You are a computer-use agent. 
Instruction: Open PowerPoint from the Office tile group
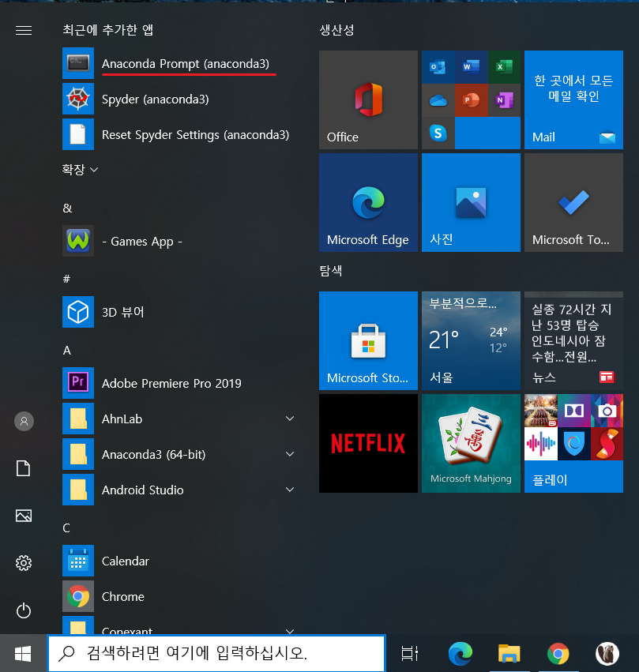point(471,99)
